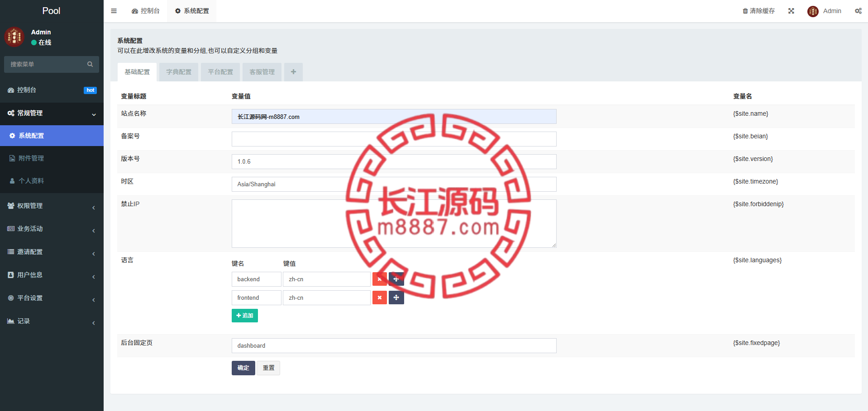Click the 禁止IP textarea
The image size is (868, 411).
[394, 224]
